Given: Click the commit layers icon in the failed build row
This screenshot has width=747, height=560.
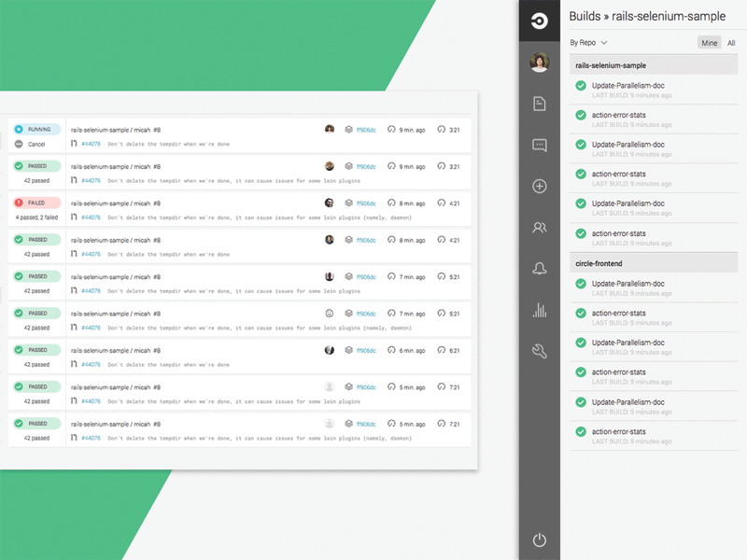Looking at the screenshot, I should [x=348, y=203].
